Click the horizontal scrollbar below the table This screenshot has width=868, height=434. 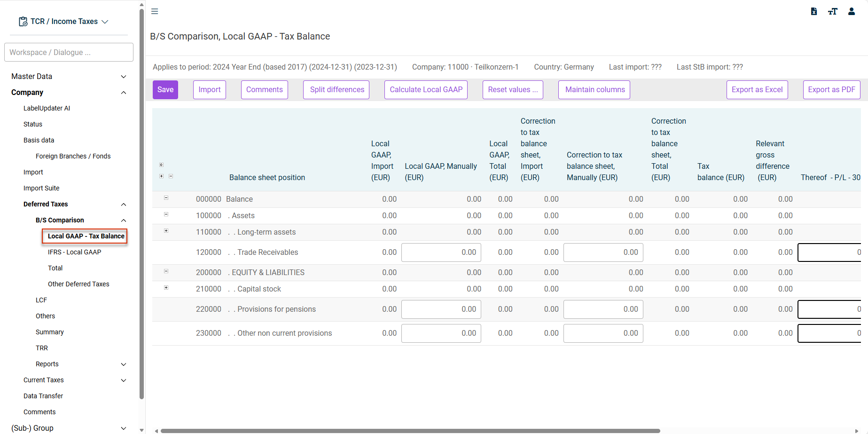point(410,431)
